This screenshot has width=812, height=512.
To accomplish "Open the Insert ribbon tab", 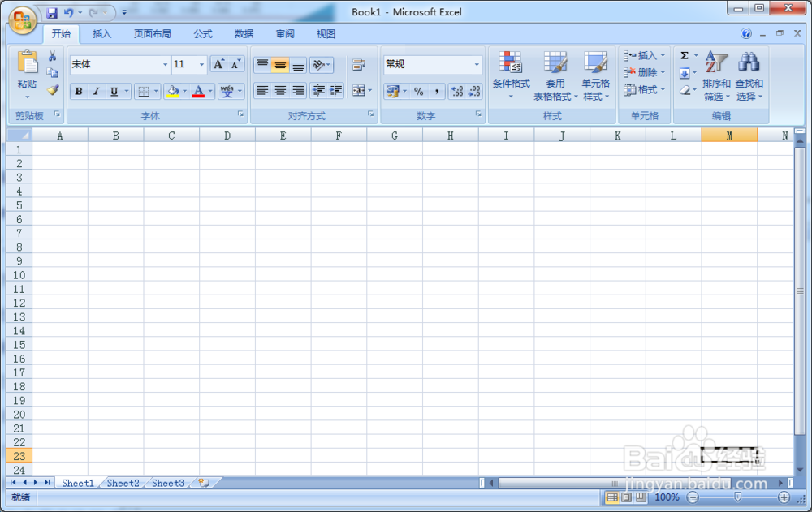I will click(101, 33).
